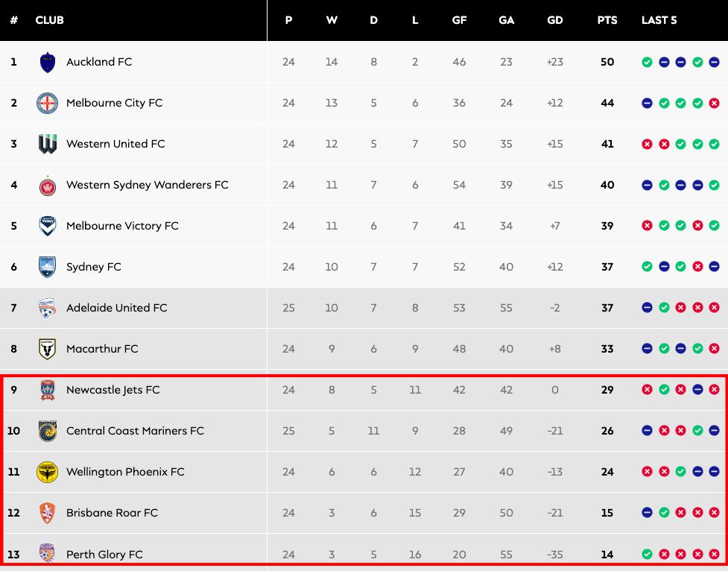Click Auckland FC's most recent result indicator
The height and width of the screenshot is (571, 728).
[x=714, y=62]
